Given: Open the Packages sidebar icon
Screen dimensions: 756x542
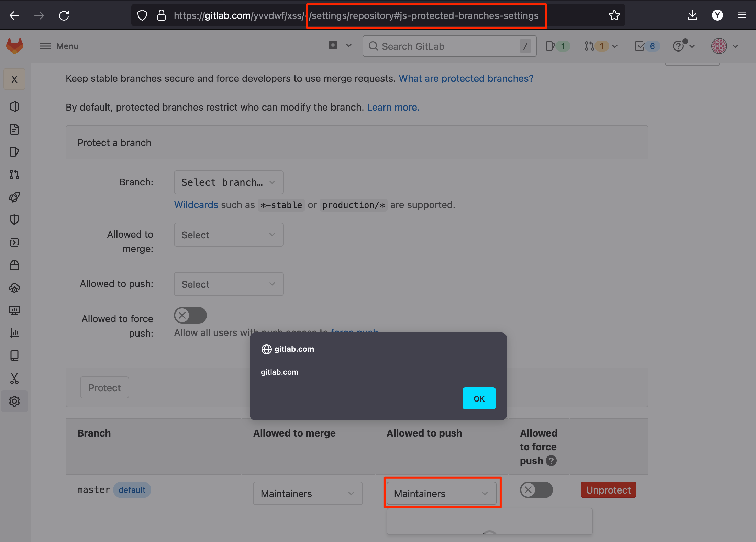Looking at the screenshot, I should 14,265.
